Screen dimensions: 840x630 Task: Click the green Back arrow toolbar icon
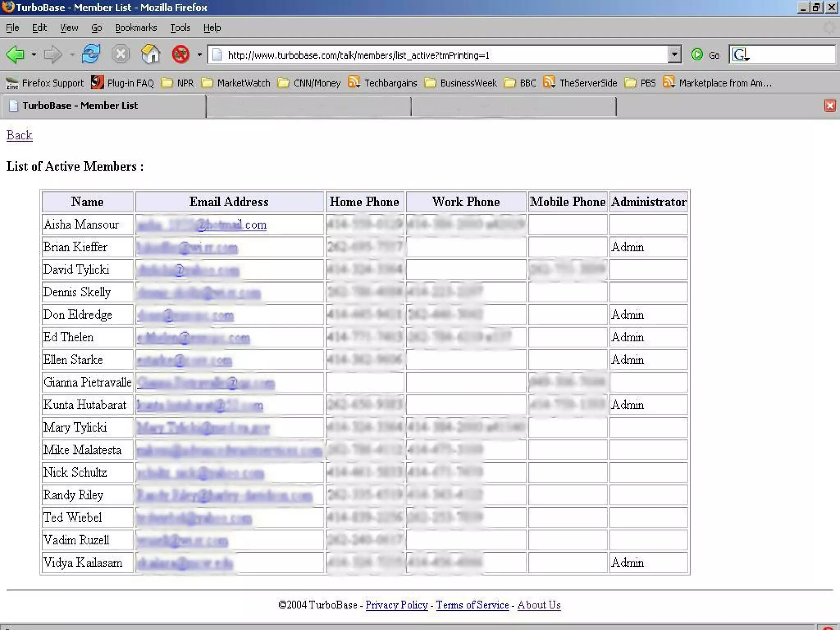16,55
